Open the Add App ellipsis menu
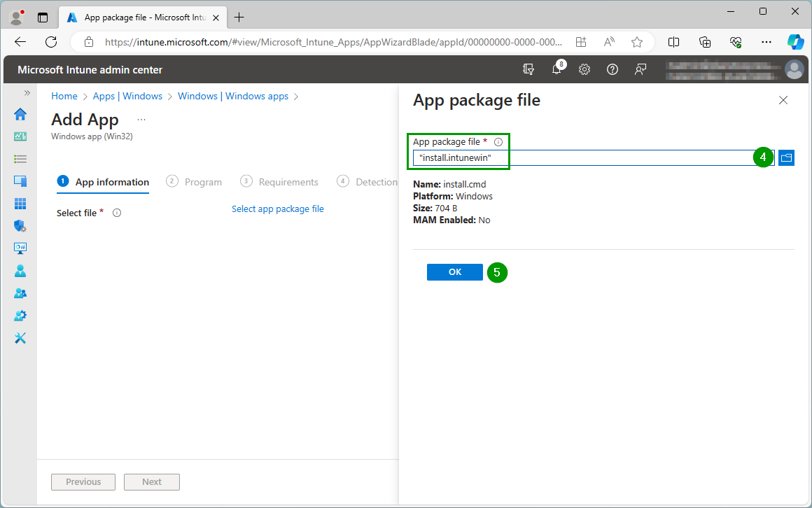The width and height of the screenshot is (812, 508). 141,120
